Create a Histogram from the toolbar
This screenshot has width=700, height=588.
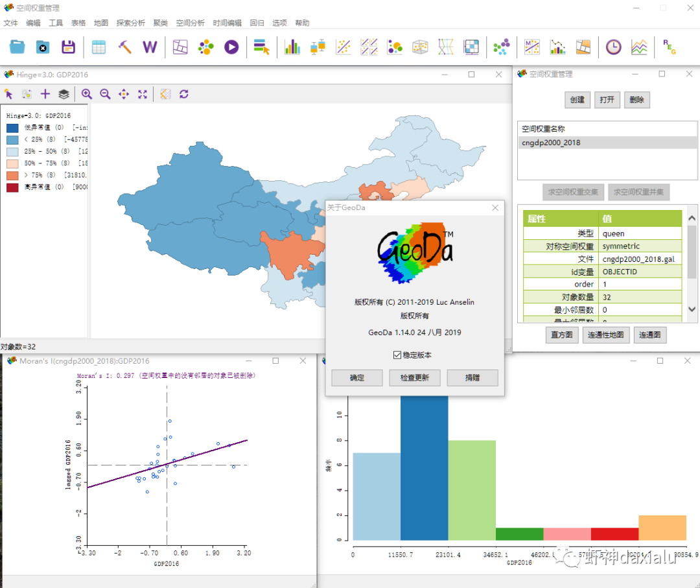tap(292, 47)
